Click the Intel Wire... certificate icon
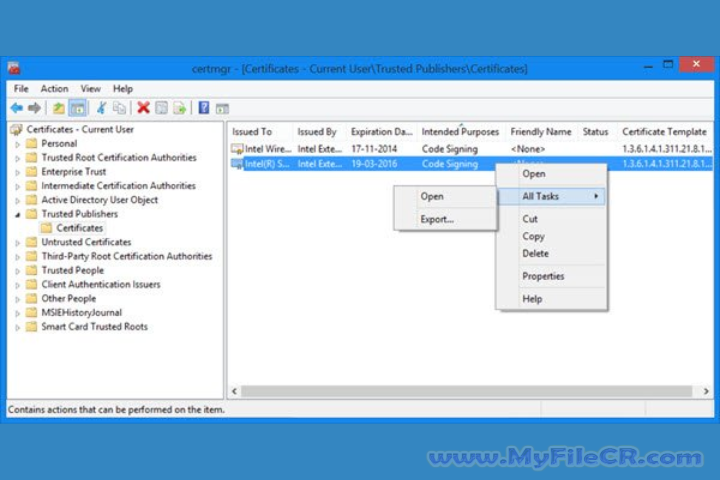Image resolution: width=720 pixels, height=480 pixels. pyautogui.click(x=237, y=149)
